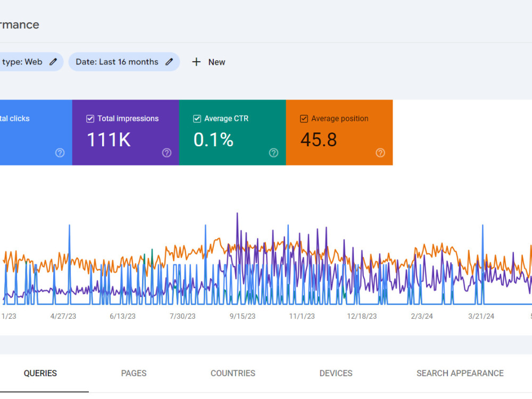Switch to the PAGES tab
Screen dimensions: 532x399
(x=134, y=373)
